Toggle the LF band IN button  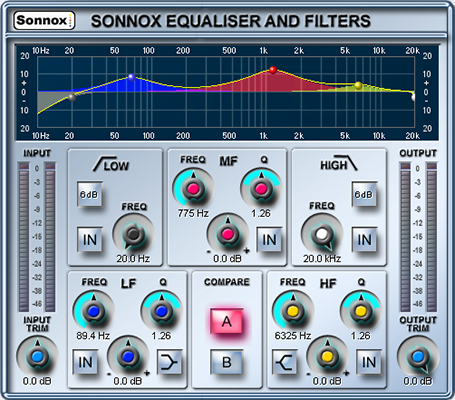pos(85,362)
